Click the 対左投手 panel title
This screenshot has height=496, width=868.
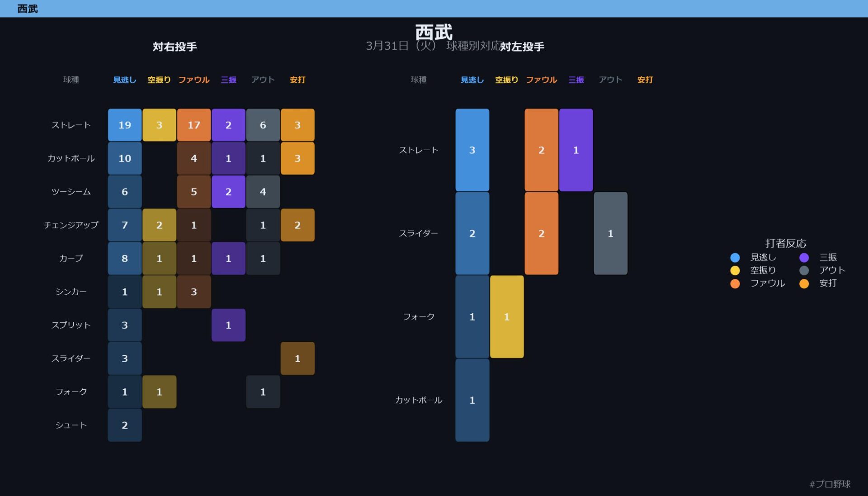pyautogui.click(x=522, y=47)
